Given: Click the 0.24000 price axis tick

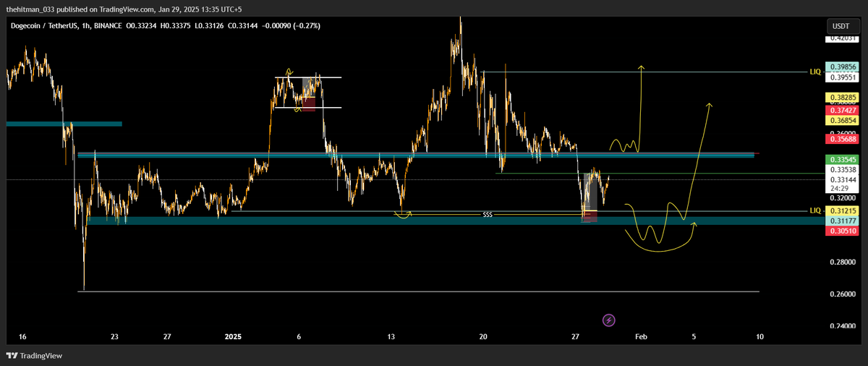Looking at the screenshot, I should tap(841, 325).
